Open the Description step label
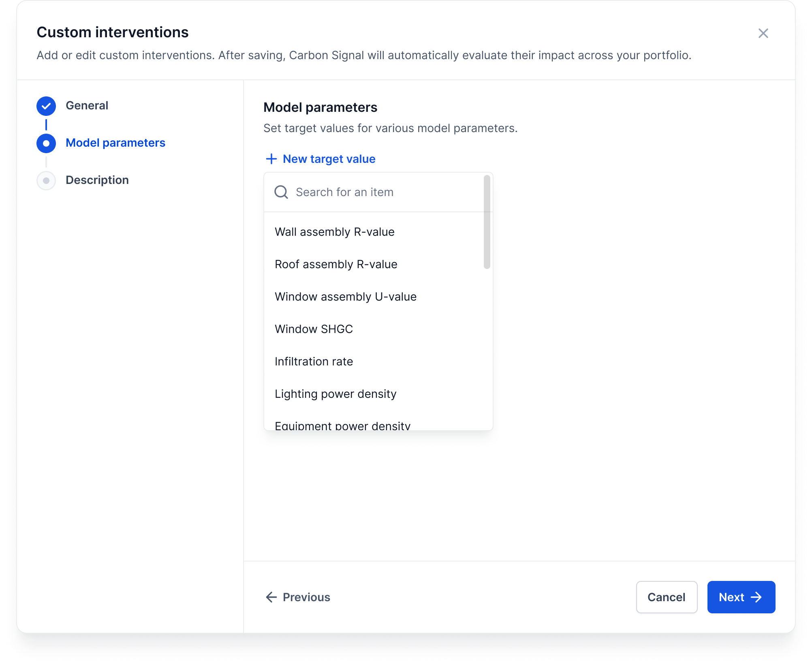 click(x=97, y=180)
